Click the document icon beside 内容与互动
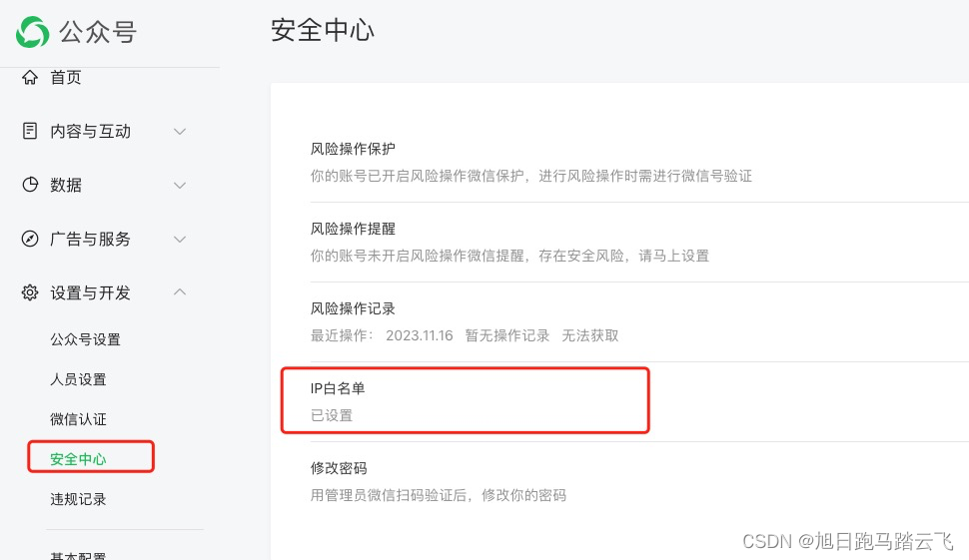Image resolution: width=969 pixels, height=560 pixels. [x=30, y=131]
